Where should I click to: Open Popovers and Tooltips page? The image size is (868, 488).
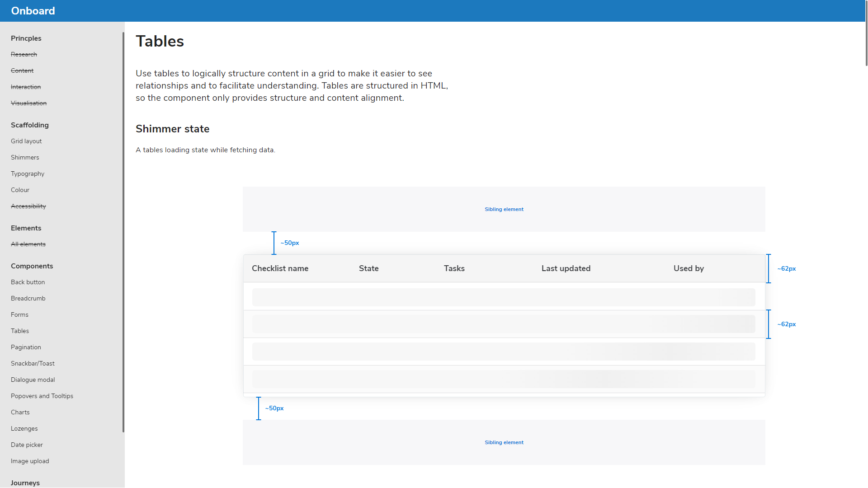42,396
